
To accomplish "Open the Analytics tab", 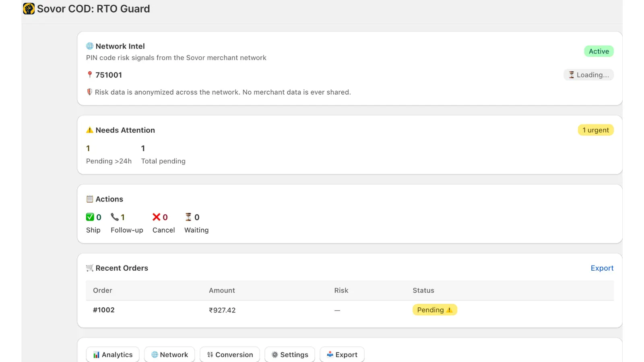I will (x=113, y=355).
